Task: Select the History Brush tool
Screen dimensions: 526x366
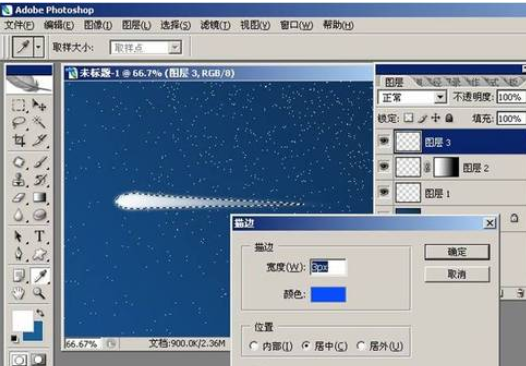Action: [40, 180]
